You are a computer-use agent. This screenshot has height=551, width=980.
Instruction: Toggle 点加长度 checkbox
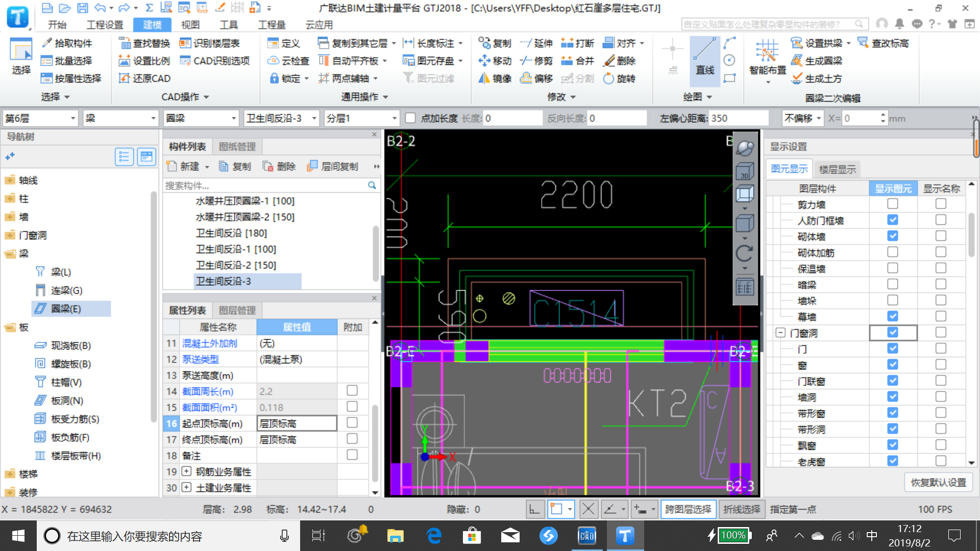click(410, 118)
